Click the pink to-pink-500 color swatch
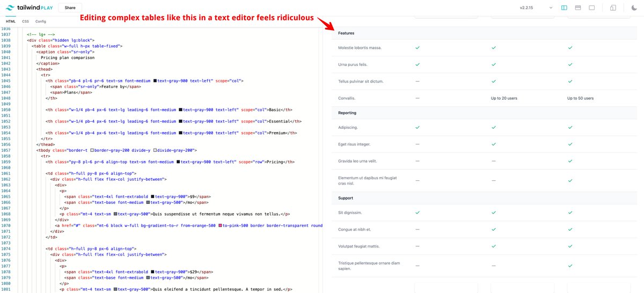644x293 pixels. pyautogui.click(x=220, y=226)
